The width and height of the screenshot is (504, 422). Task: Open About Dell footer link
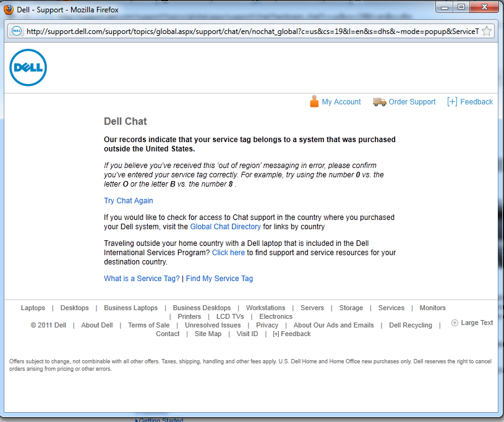(x=96, y=325)
